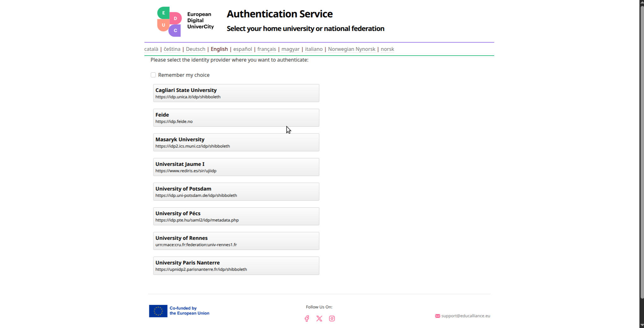The height and width of the screenshot is (328, 644).
Task: Choose University of Potsdam provider
Action: pos(236,191)
